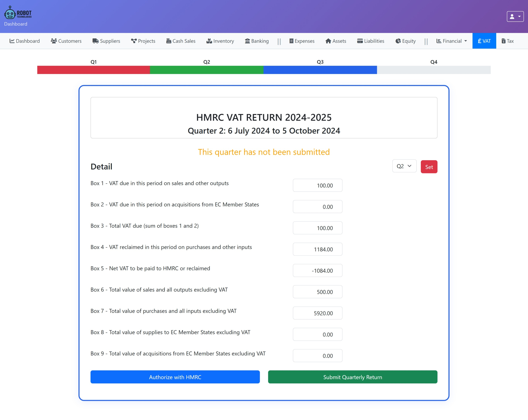Image resolution: width=528 pixels, height=420 pixels.
Task: Click the Dashboard link under the logo
Action: coord(16,24)
